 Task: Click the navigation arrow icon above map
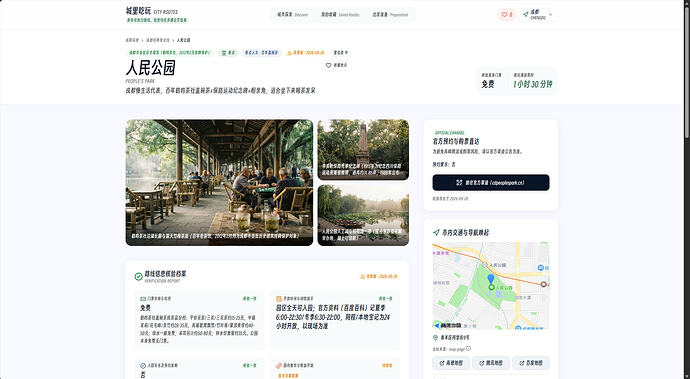click(436, 232)
